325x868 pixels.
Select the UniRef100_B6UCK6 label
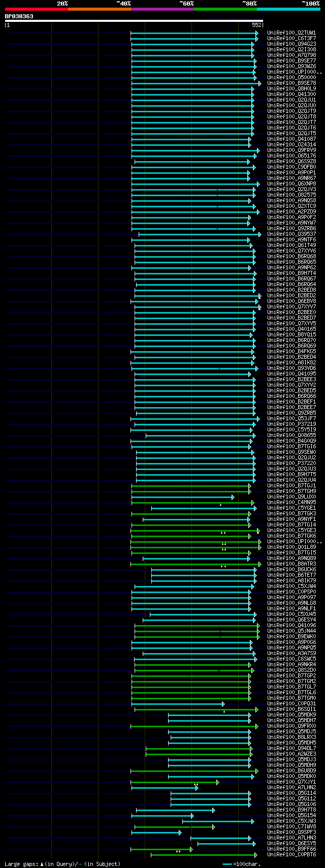(x=291, y=569)
